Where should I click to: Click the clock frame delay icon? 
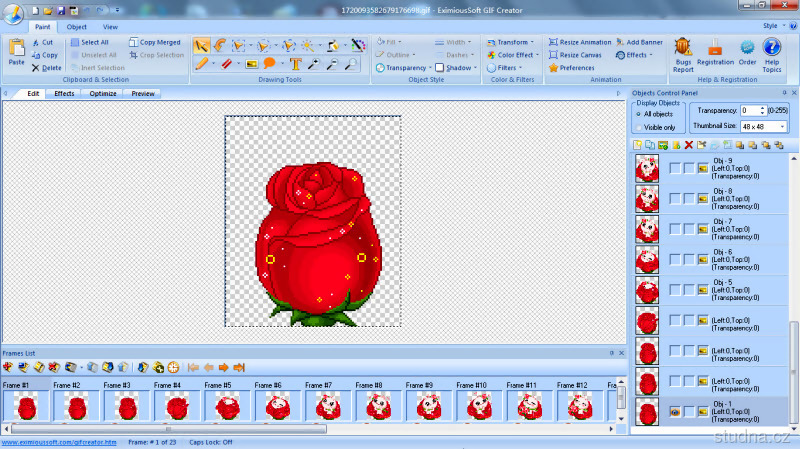pos(172,367)
